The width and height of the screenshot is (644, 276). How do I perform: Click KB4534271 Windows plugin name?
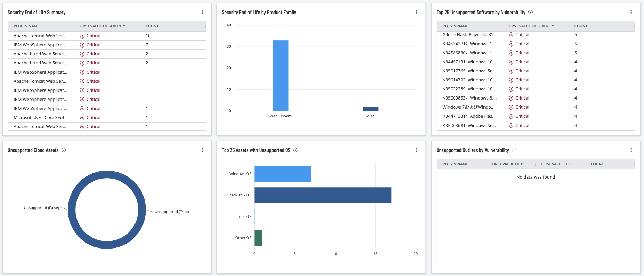[x=469, y=44]
